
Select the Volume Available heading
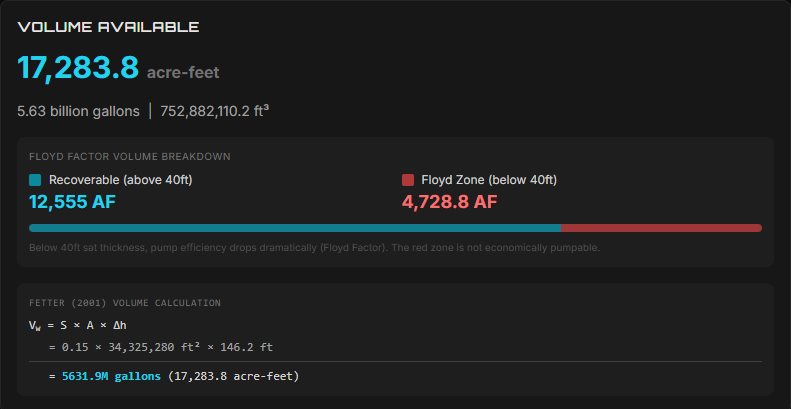[x=108, y=27]
